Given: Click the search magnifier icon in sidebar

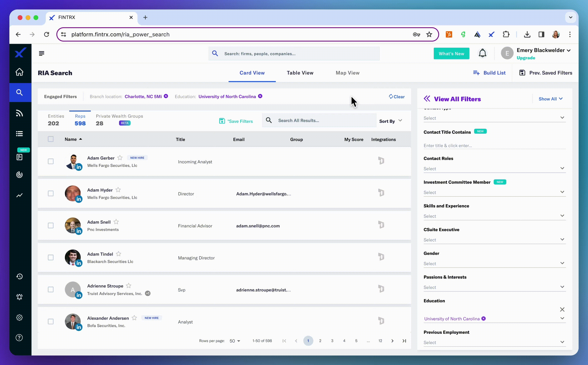Looking at the screenshot, I should pos(19,92).
